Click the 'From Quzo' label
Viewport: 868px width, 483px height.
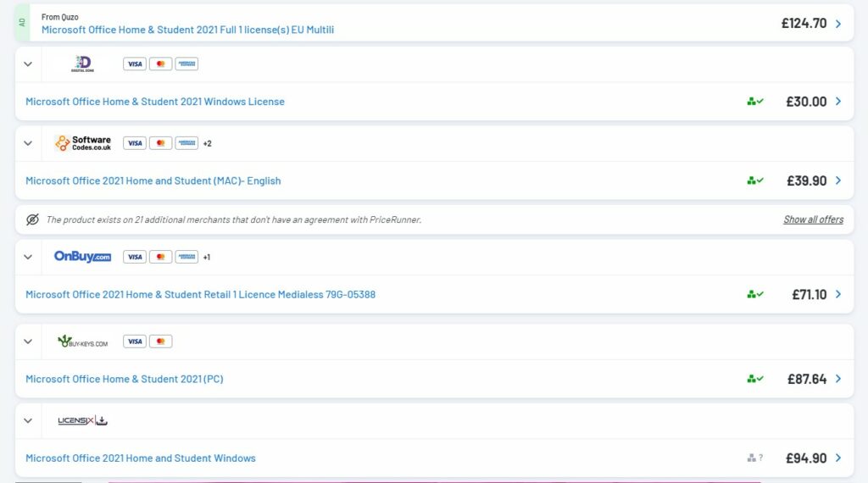point(60,17)
